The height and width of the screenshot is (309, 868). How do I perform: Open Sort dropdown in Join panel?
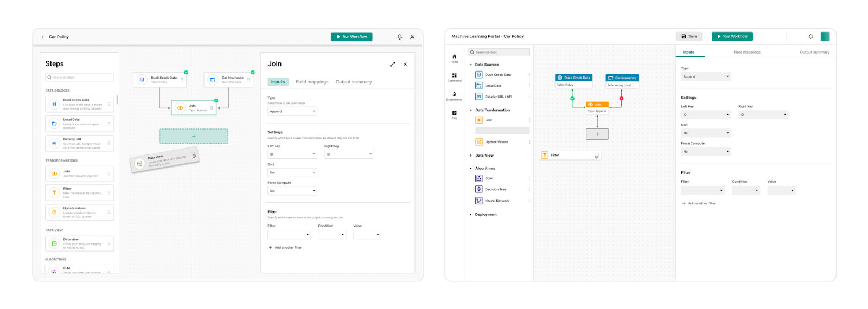[292, 172]
